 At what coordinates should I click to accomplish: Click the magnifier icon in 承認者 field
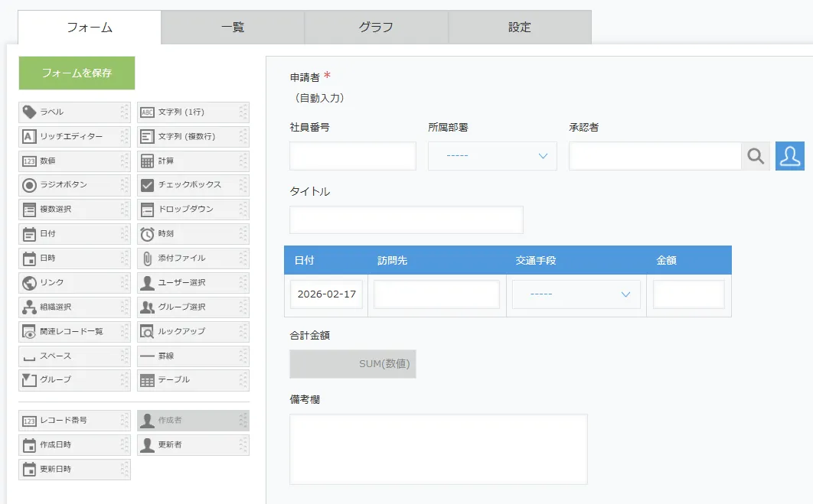(756, 156)
